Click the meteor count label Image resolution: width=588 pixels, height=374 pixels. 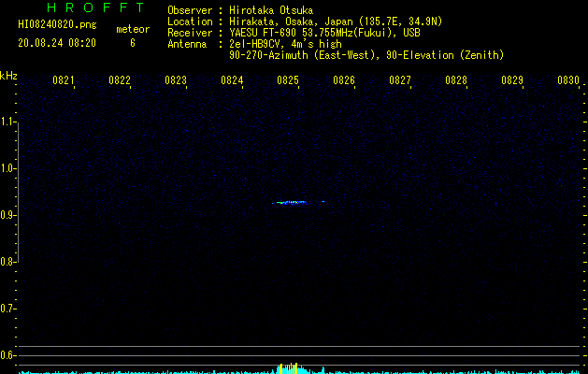point(133,29)
